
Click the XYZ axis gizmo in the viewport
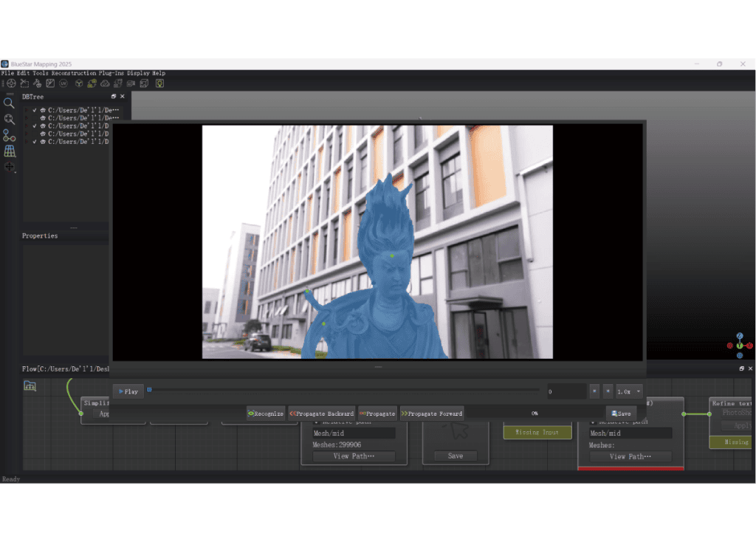[740, 346]
